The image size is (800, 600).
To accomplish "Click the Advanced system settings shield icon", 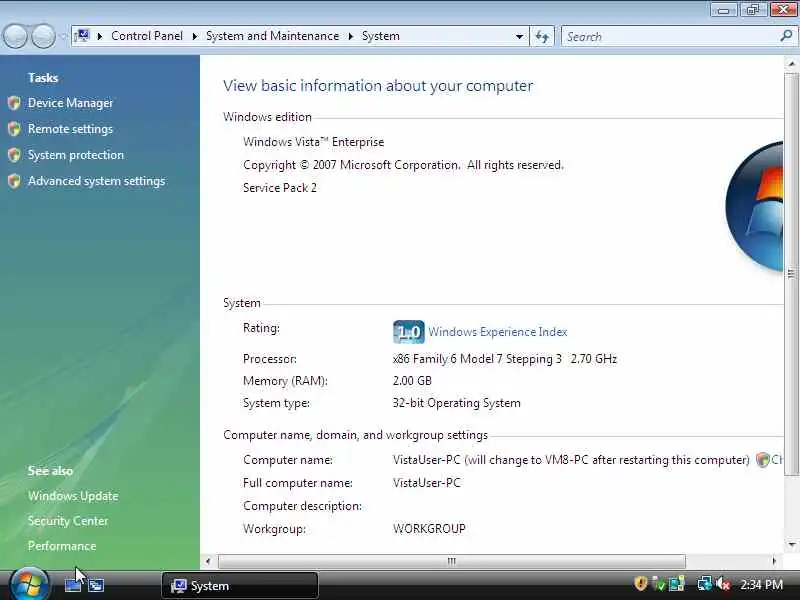I will coord(14,181).
